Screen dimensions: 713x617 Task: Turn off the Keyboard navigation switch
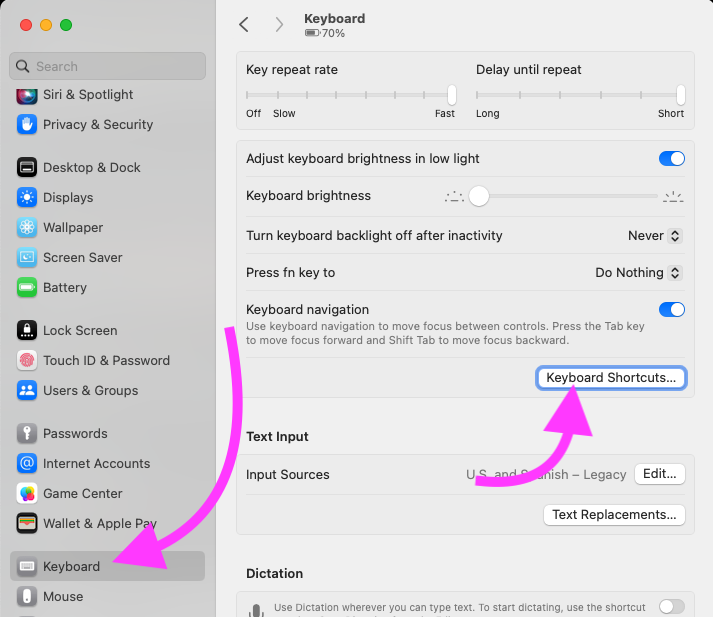pos(671,310)
